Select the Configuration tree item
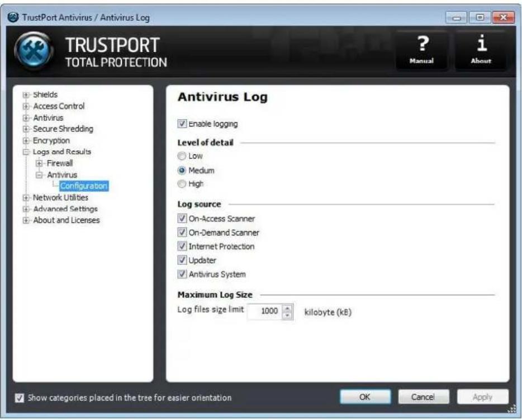Screen dimensions: 522x420 click(84, 186)
